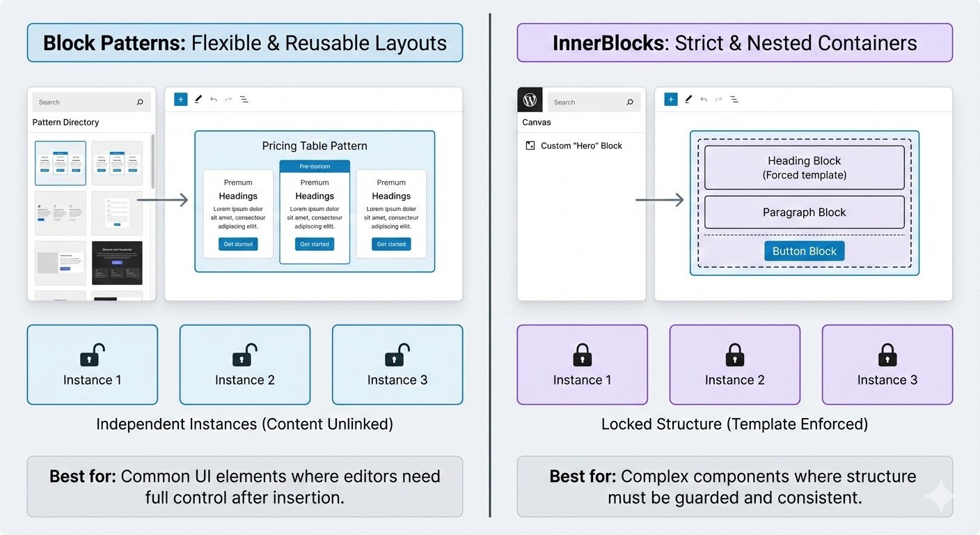Click the open padlock on blue Instance 2
Image resolution: width=980 pixels, height=535 pixels.
tap(245, 355)
